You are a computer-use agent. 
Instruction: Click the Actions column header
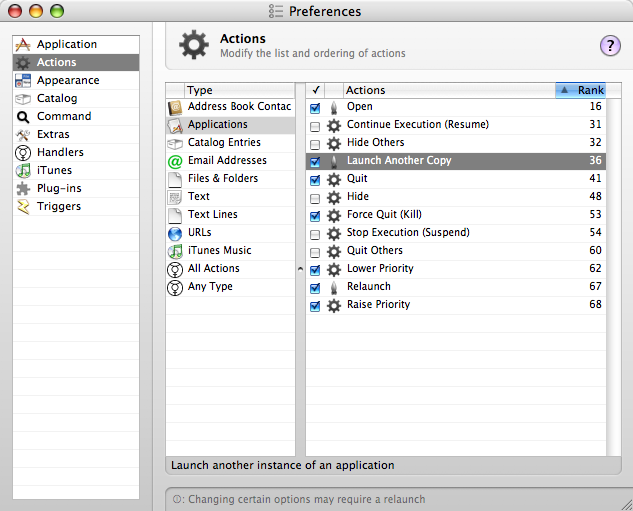click(440, 90)
